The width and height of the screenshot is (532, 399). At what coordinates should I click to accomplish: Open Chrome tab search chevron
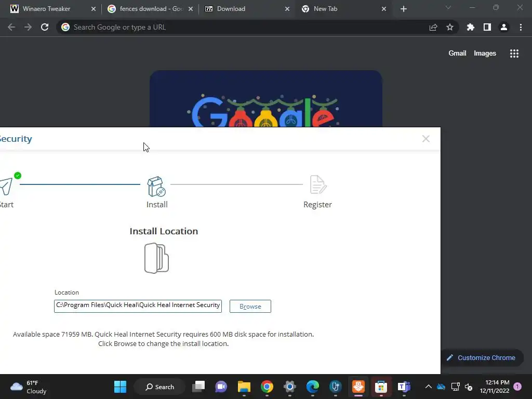[448, 7]
